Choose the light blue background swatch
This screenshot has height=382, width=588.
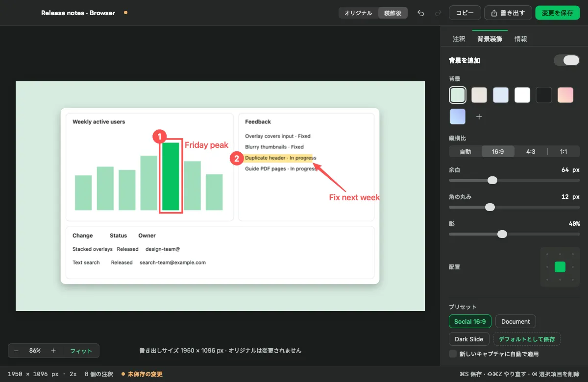[501, 95]
